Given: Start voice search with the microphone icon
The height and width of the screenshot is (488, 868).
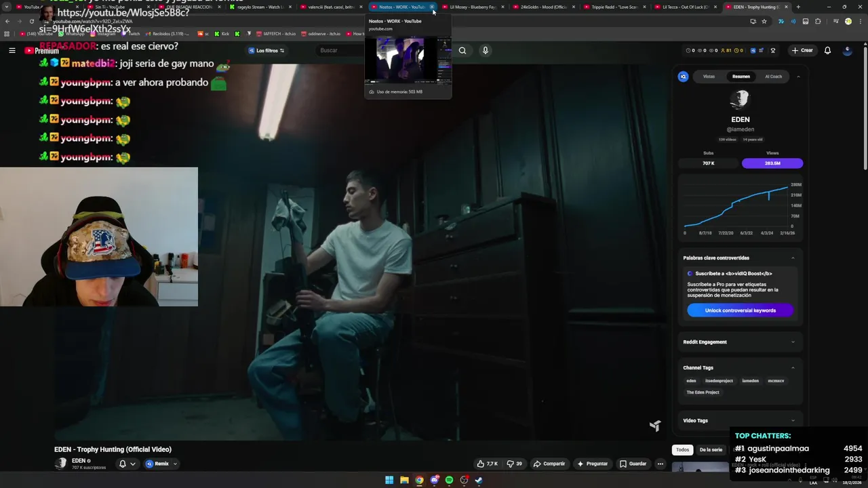Looking at the screenshot, I should pyautogui.click(x=485, y=50).
